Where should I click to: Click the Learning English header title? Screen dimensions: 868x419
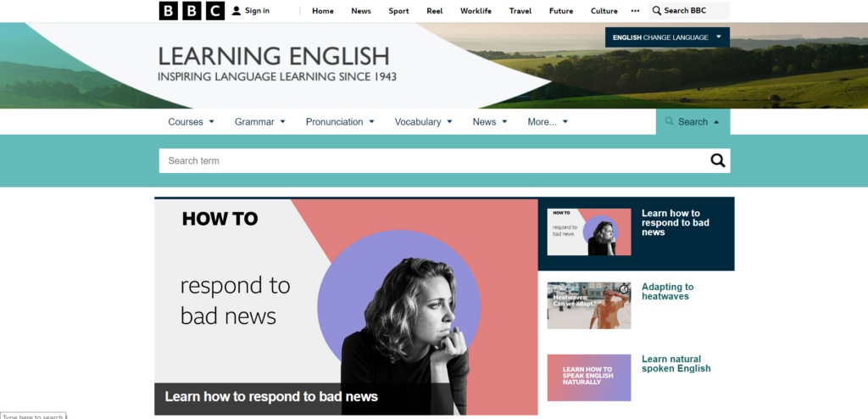click(x=273, y=57)
